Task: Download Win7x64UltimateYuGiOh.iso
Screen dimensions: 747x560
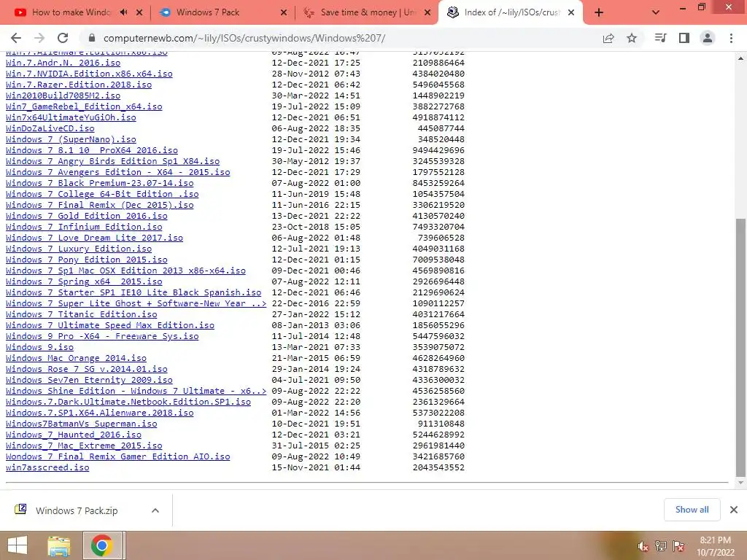Action: [x=71, y=117]
